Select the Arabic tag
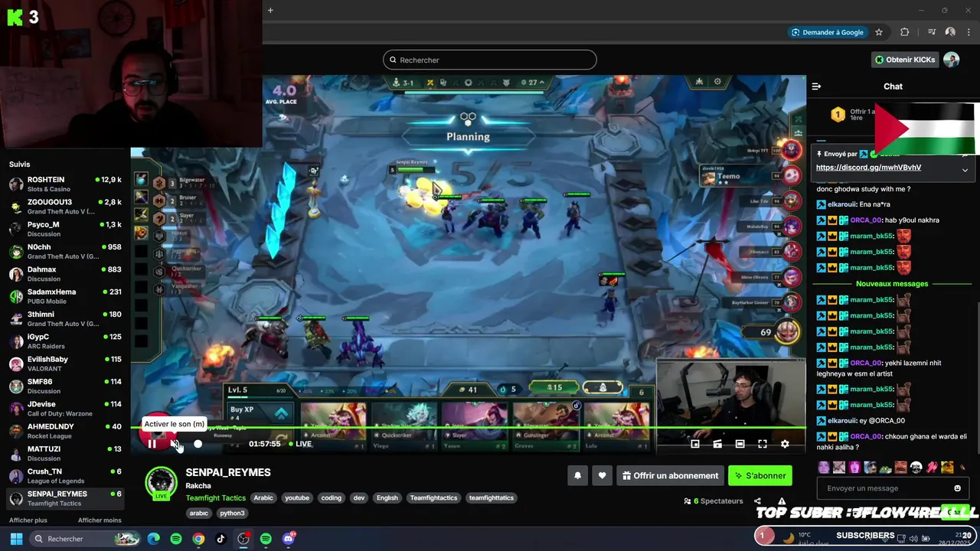 263,498
